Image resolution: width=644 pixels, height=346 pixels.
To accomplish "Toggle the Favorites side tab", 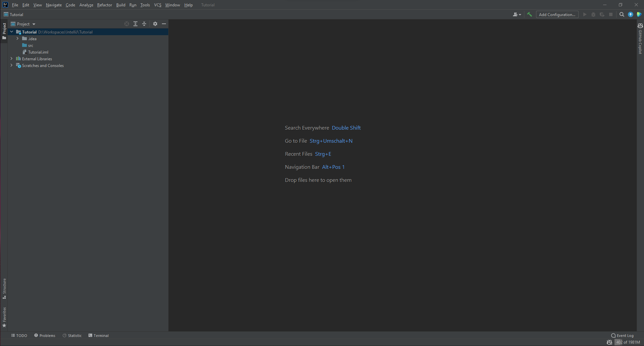I will (x=4, y=318).
